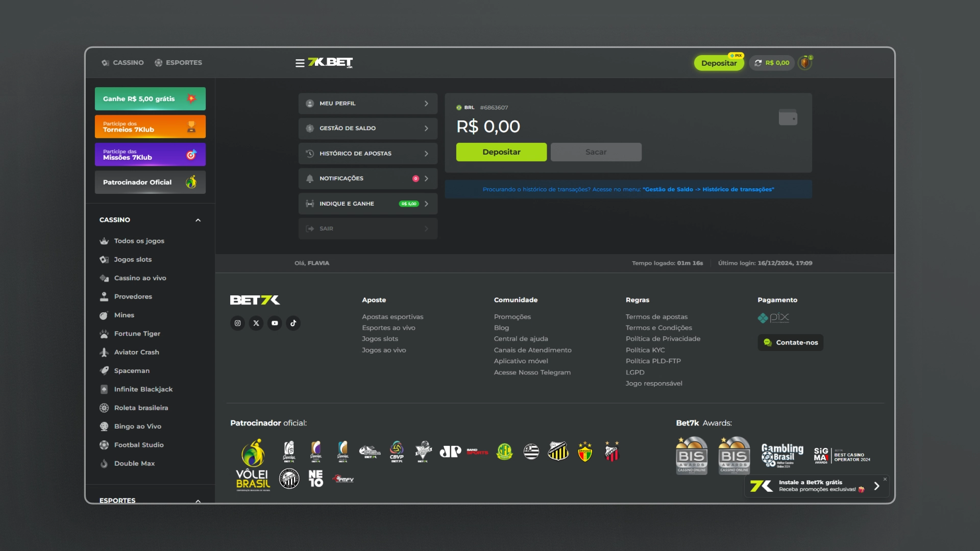Click the SiGMA Best Casino Operator 2024 badge
The width and height of the screenshot is (980, 551).
tap(842, 455)
